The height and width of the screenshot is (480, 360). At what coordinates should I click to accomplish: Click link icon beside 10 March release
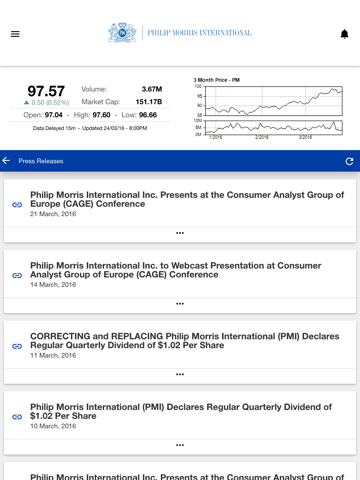[17, 417]
